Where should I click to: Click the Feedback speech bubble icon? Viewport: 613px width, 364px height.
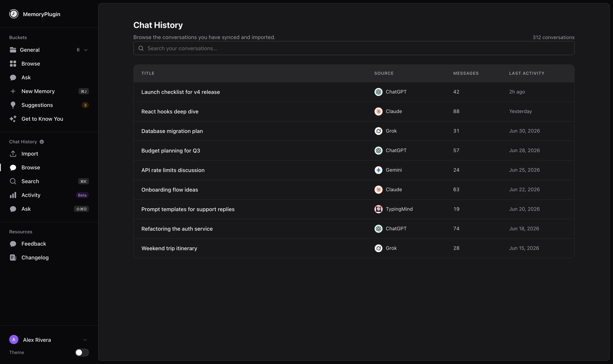pos(13,244)
